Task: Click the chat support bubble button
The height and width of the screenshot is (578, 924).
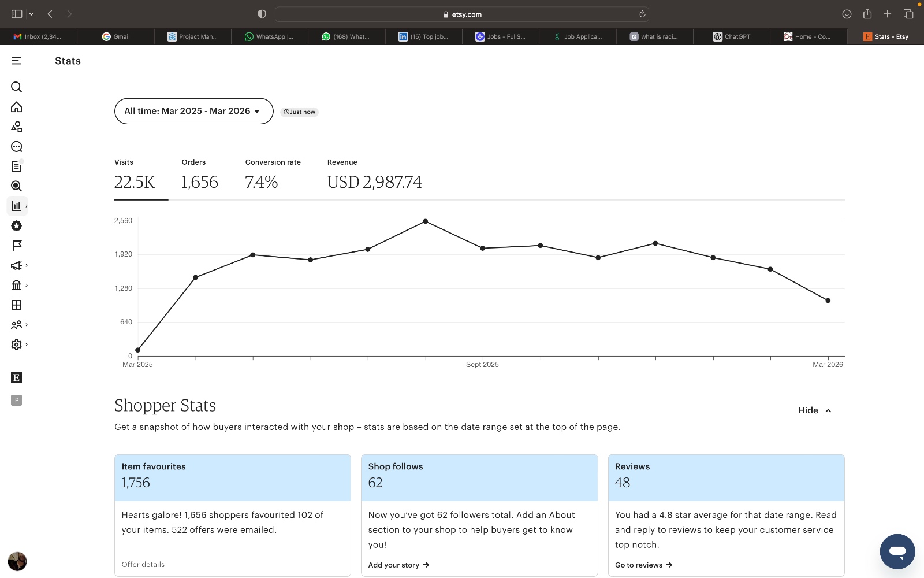Action: click(897, 551)
